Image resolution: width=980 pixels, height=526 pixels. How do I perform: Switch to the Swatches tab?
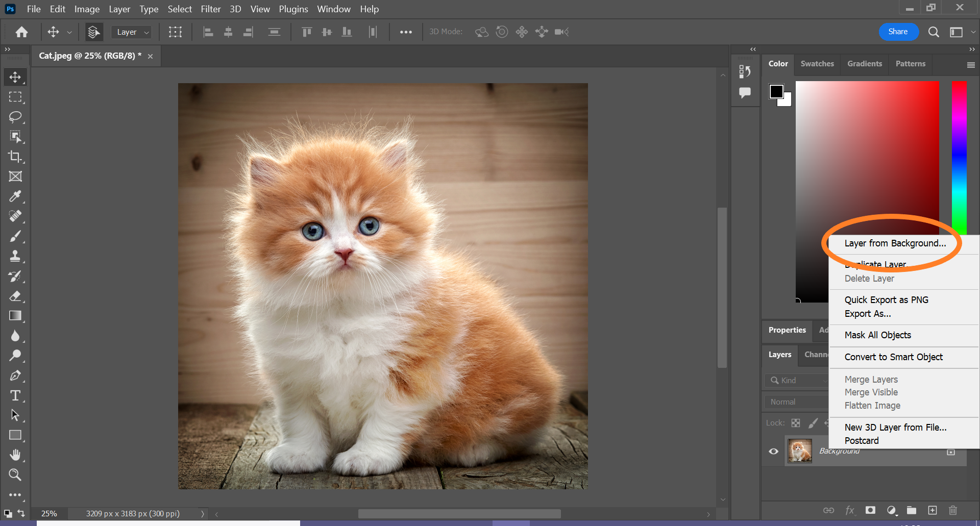tap(817, 64)
